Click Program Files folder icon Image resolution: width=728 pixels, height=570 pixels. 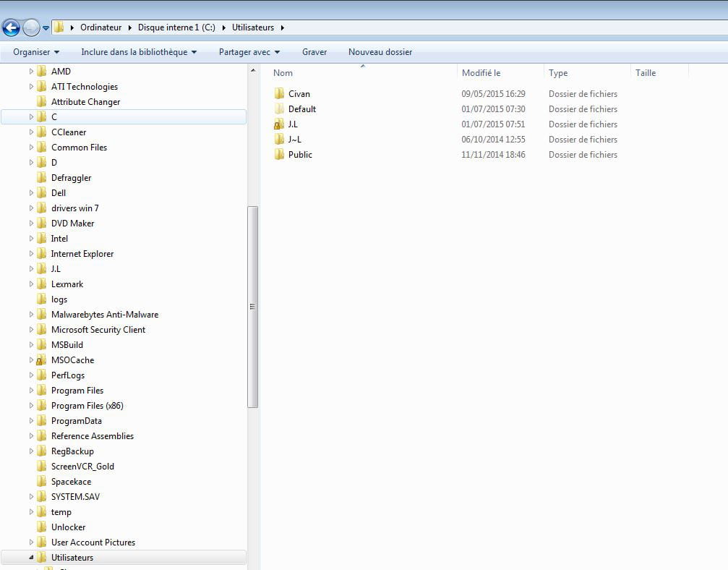(42, 390)
